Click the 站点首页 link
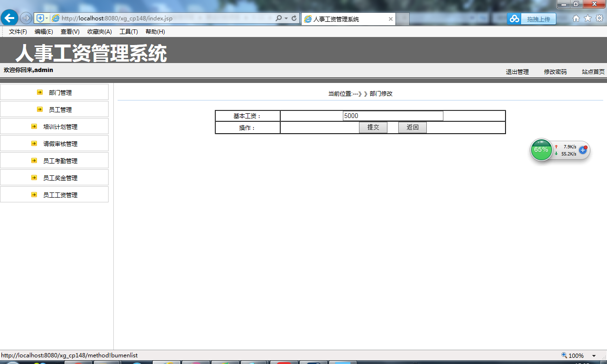This screenshot has height=364, width=607. click(593, 72)
